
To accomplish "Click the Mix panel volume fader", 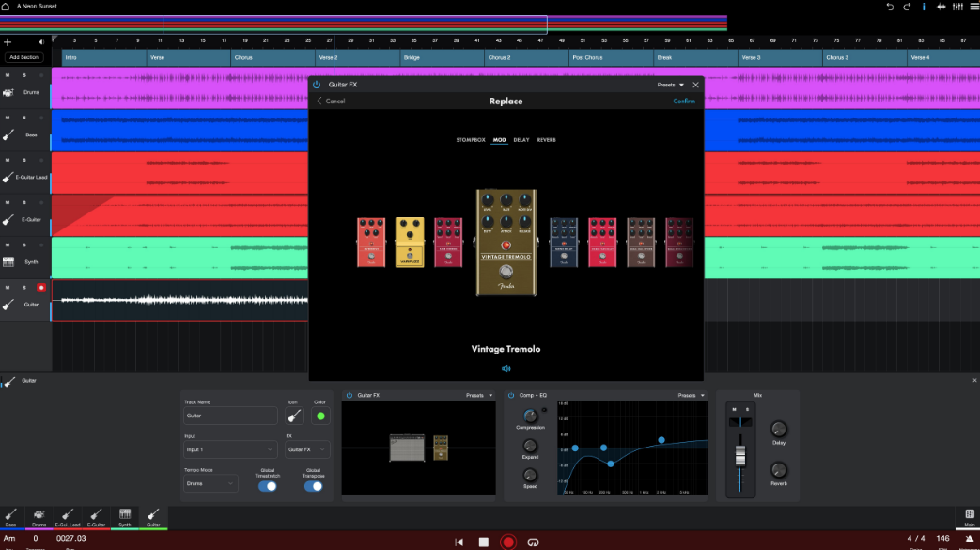I will point(740,456).
